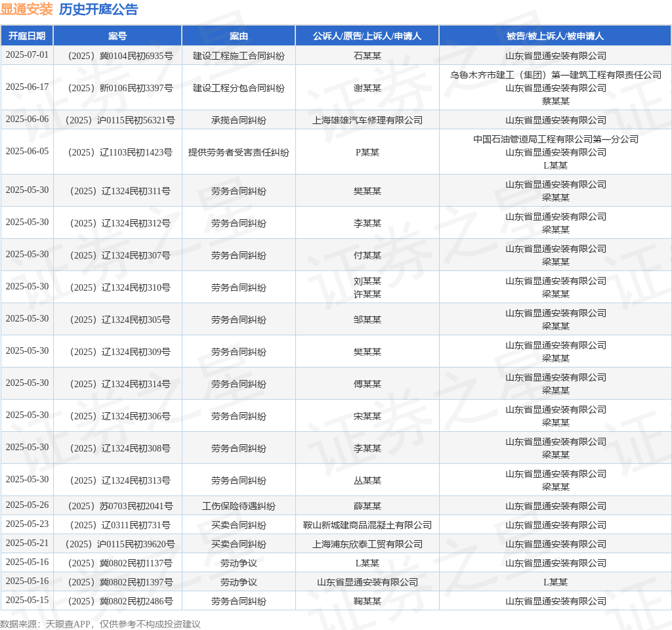672x630 pixels.
Task: Click date cell 2025-06-05
Action: [27, 152]
